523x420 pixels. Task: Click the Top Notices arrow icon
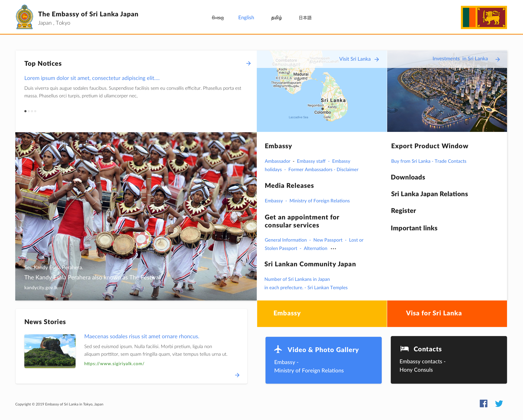(x=248, y=63)
